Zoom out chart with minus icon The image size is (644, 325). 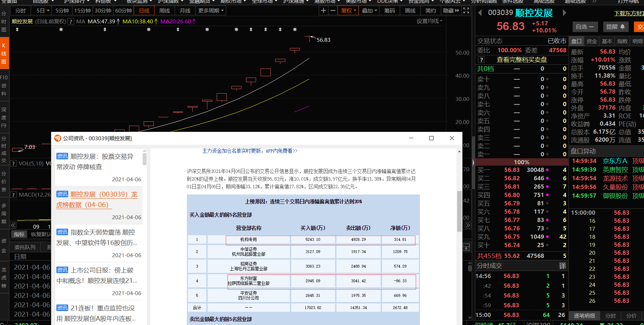coord(333,10)
